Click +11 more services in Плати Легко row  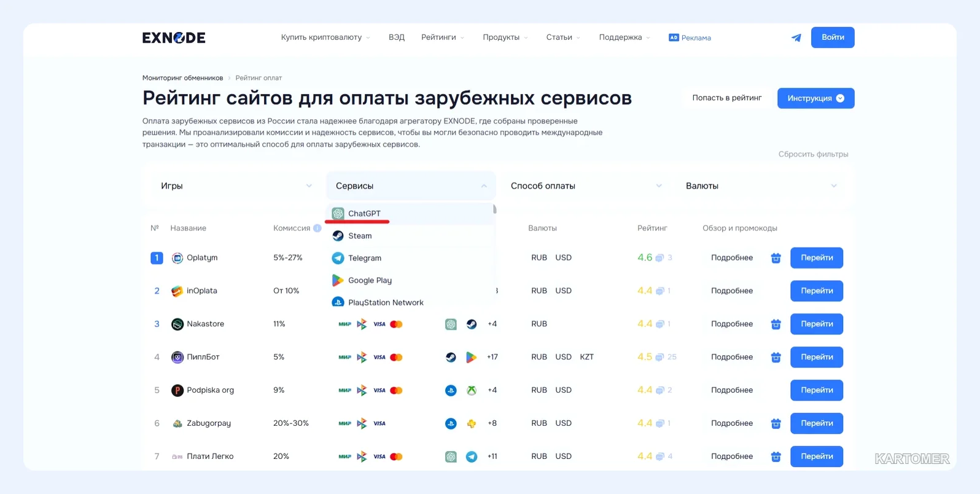click(492, 457)
